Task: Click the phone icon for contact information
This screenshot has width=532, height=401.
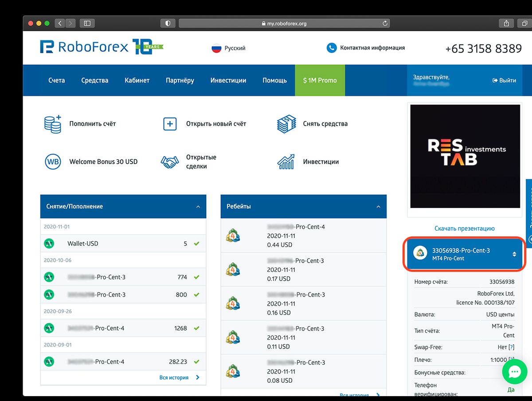Action: (332, 47)
